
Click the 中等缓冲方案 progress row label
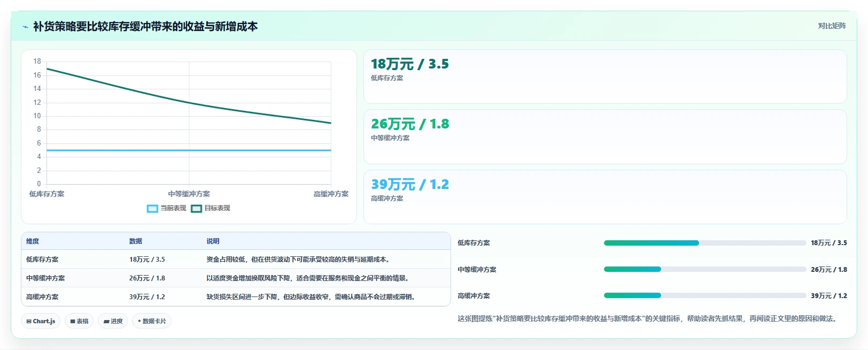coord(477,270)
